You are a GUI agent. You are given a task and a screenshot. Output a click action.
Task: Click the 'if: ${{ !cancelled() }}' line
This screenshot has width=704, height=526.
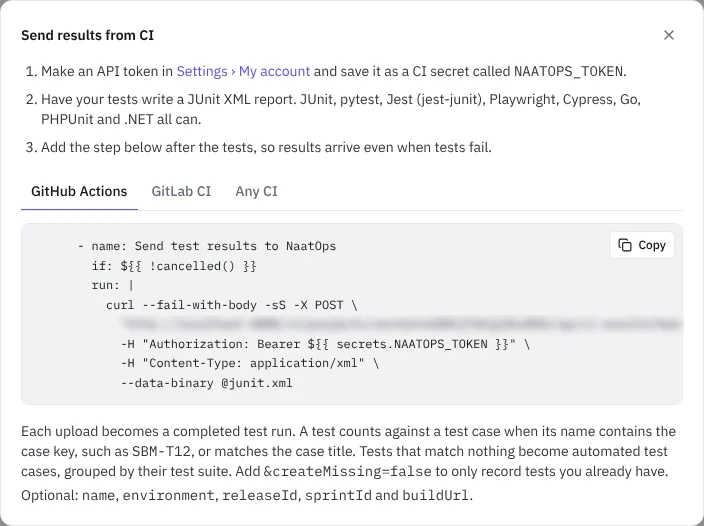(174, 266)
